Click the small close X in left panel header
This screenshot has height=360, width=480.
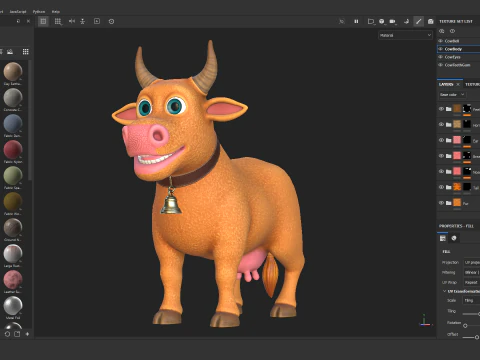pyautogui.click(x=28, y=21)
